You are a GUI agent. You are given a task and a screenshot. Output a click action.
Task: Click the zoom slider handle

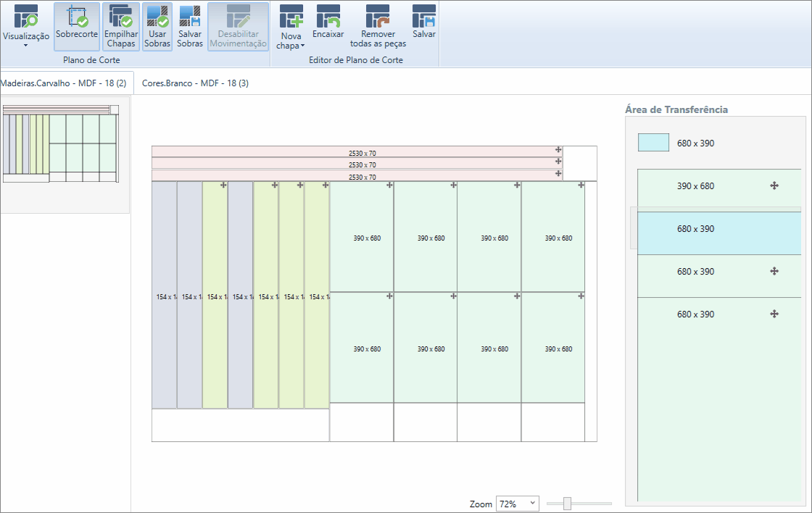pyautogui.click(x=567, y=503)
